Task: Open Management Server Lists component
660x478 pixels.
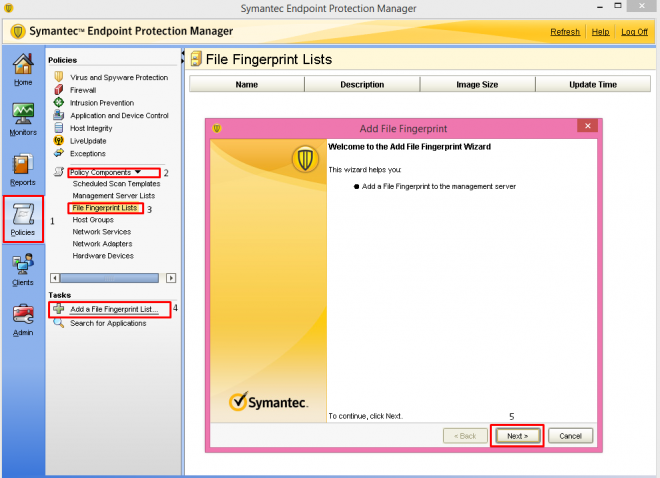Action: point(114,196)
